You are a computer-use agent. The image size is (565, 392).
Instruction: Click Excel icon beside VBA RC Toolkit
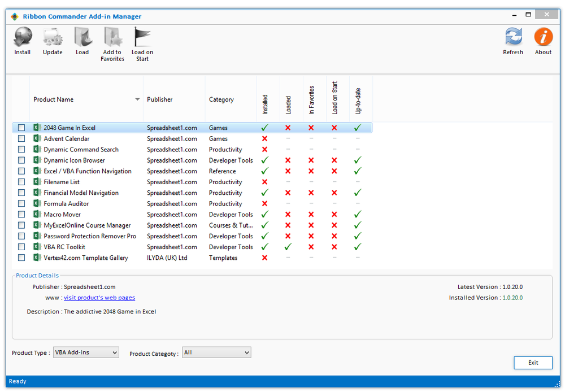click(37, 246)
